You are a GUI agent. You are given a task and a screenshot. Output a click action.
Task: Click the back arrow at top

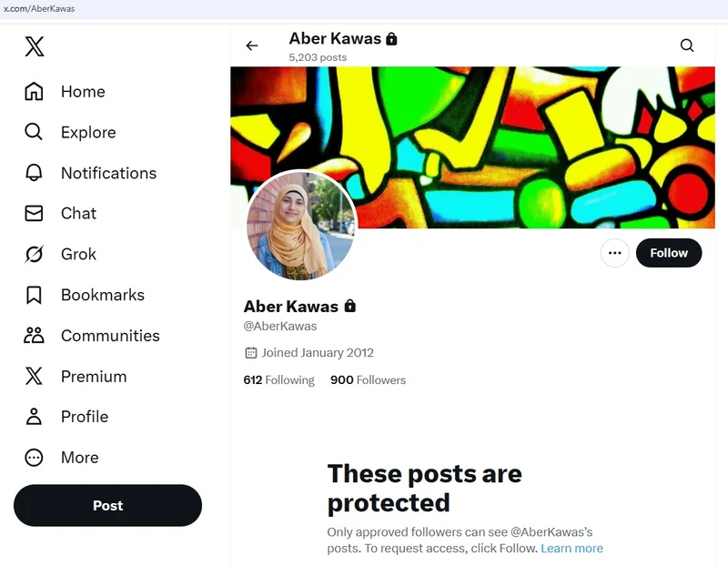click(x=252, y=45)
